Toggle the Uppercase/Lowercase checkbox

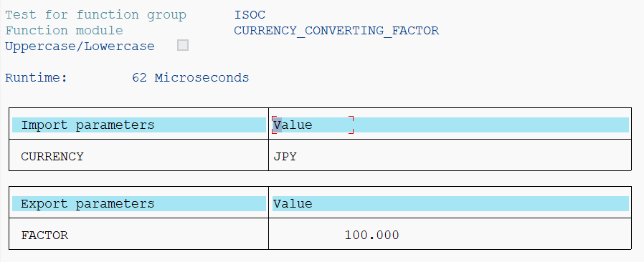click(183, 46)
